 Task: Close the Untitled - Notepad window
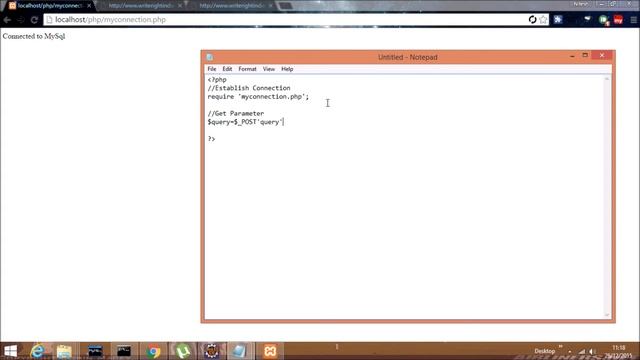(602, 55)
